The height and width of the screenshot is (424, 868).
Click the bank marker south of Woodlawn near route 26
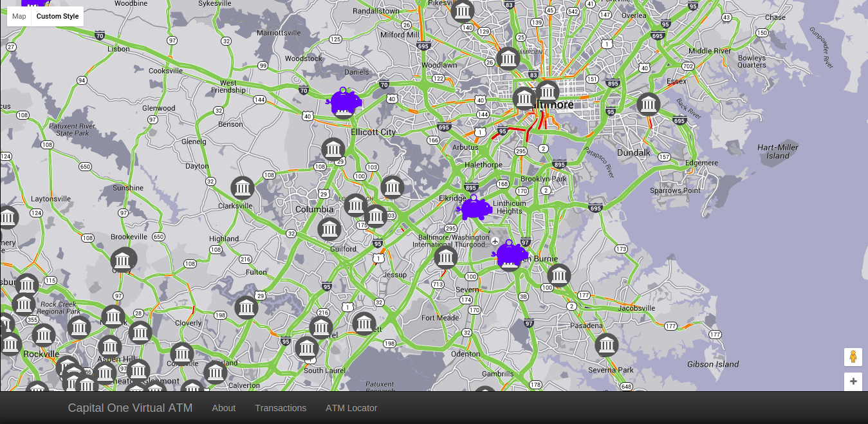click(508, 59)
